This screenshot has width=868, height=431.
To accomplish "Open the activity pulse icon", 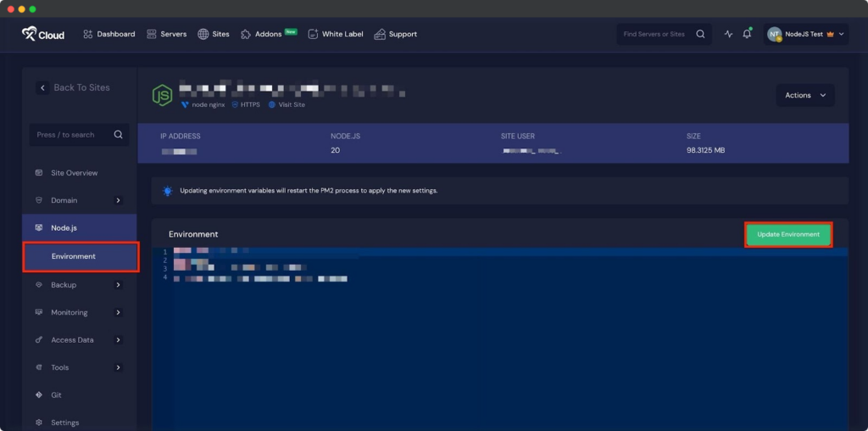I will pos(728,34).
